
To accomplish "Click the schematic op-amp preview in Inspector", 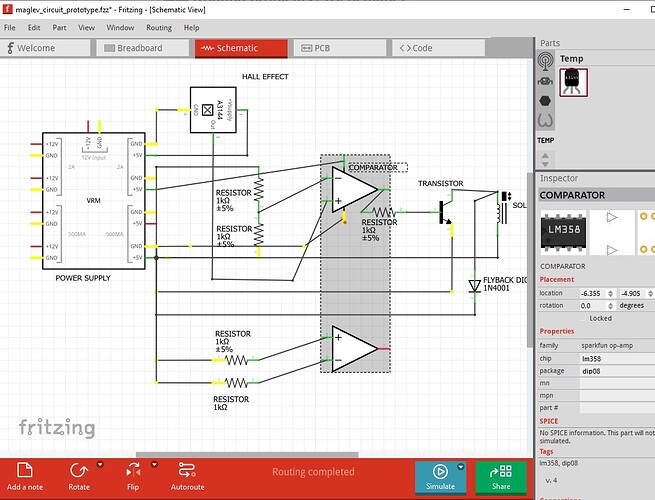I will (612, 232).
